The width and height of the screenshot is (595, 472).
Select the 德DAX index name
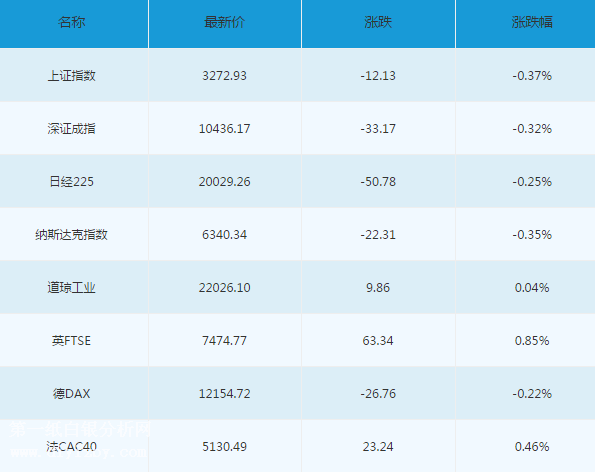(71, 394)
